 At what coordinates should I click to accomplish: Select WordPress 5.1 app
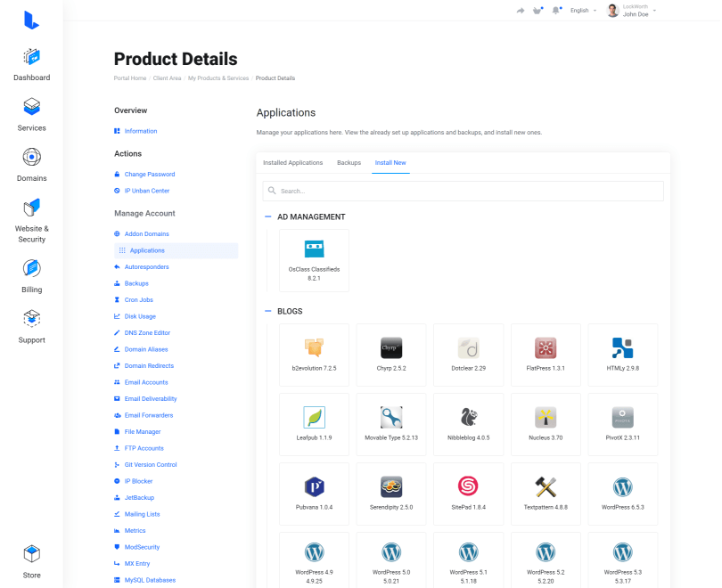pyautogui.click(x=468, y=559)
